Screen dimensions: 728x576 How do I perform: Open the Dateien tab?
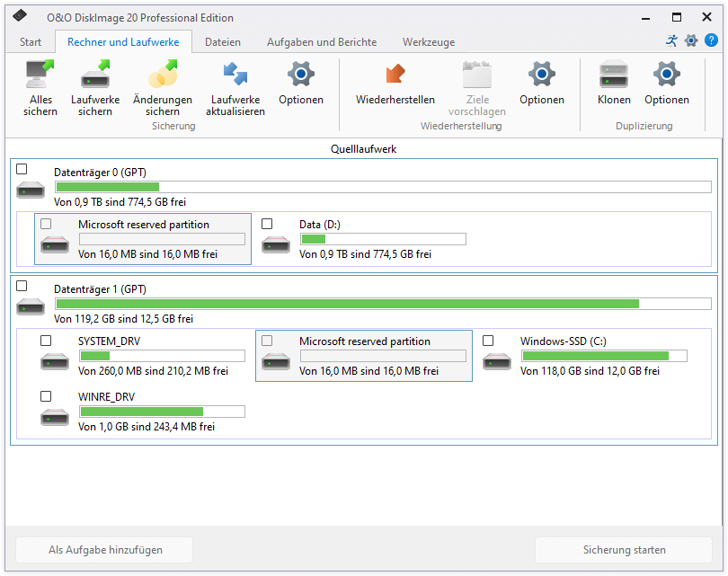[223, 42]
